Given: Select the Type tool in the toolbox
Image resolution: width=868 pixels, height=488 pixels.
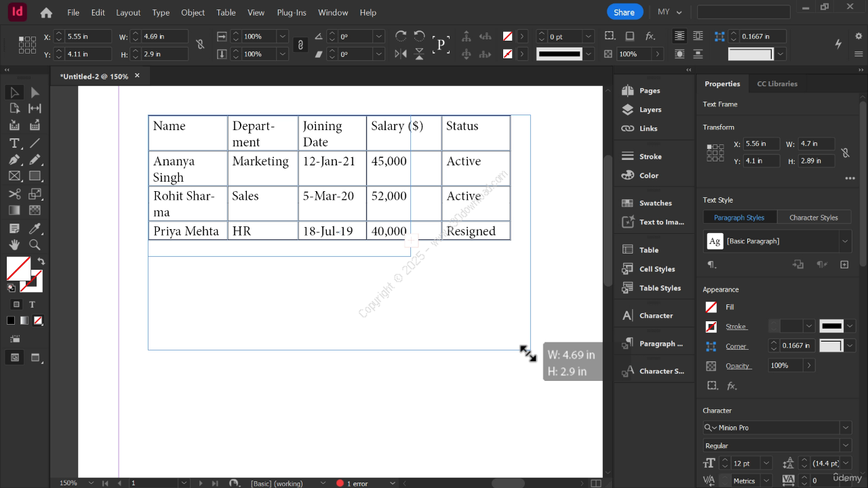Looking at the screenshot, I should point(14,143).
